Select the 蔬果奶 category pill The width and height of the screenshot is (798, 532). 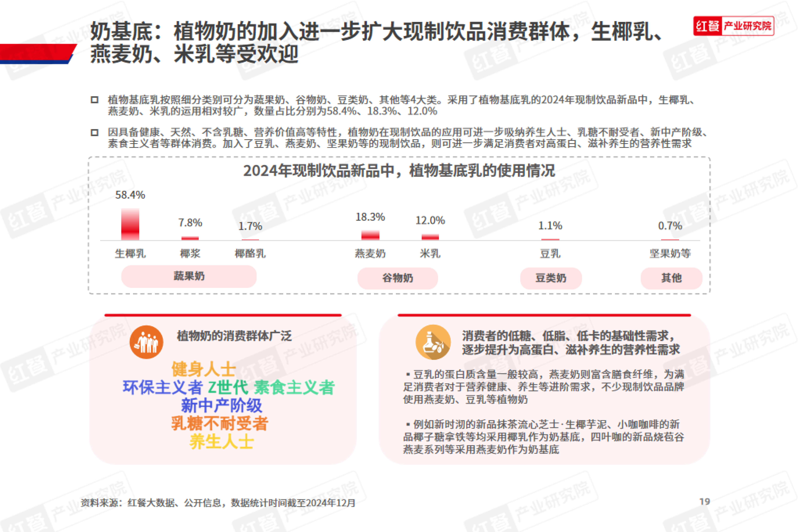[x=189, y=276]
